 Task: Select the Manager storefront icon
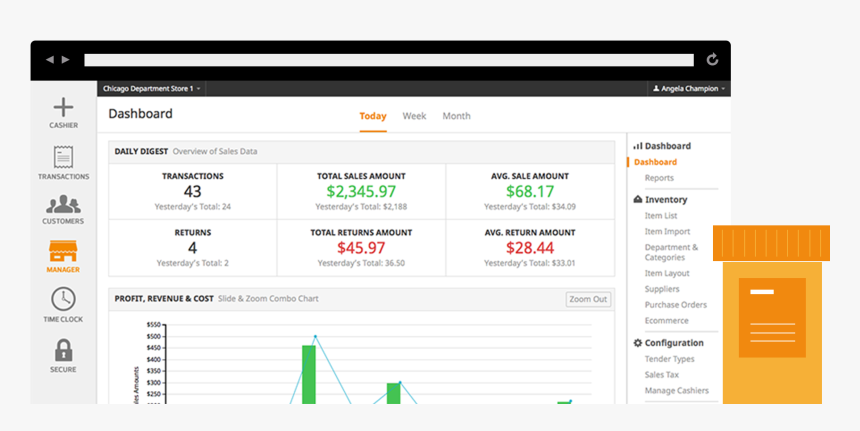point(63,251)
